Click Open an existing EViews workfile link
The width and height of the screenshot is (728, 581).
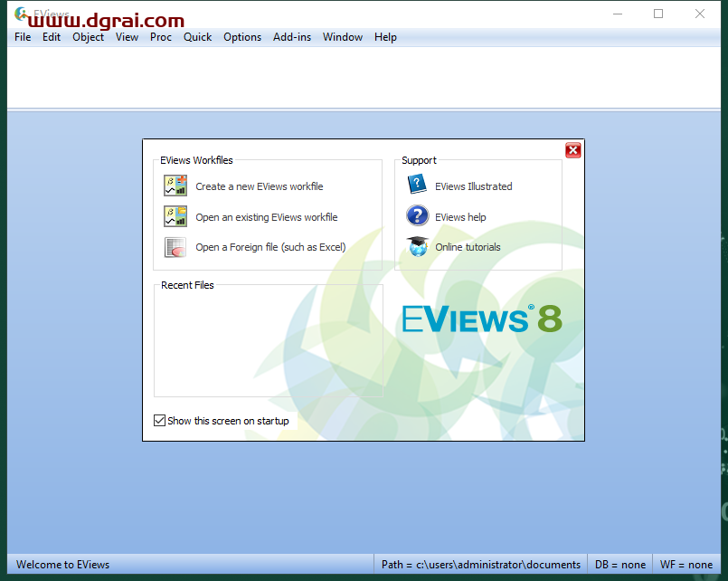[267, 217]
